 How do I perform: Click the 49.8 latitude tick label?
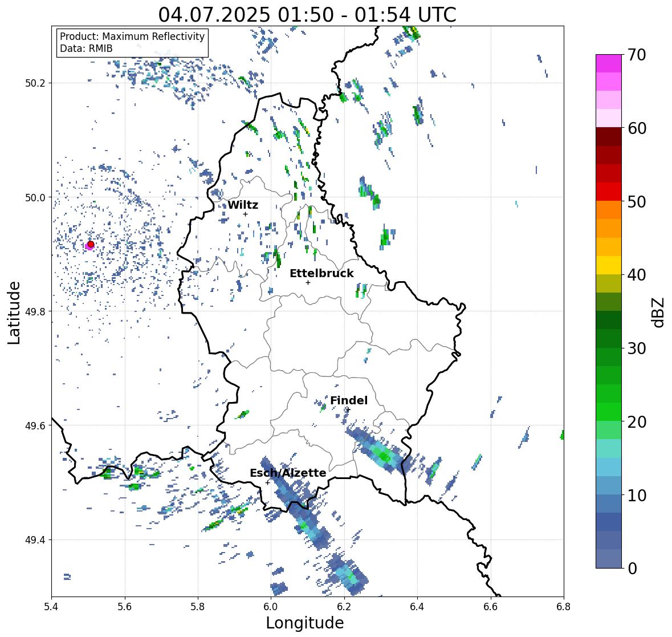(36, 311)
